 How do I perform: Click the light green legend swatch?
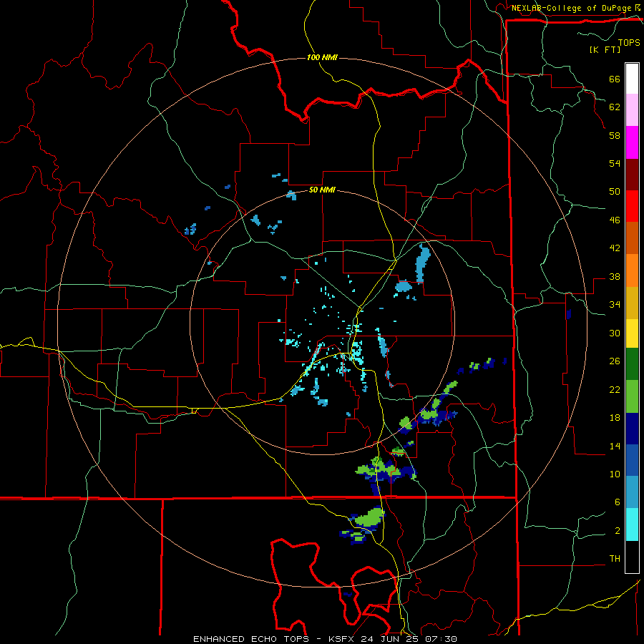632,396
